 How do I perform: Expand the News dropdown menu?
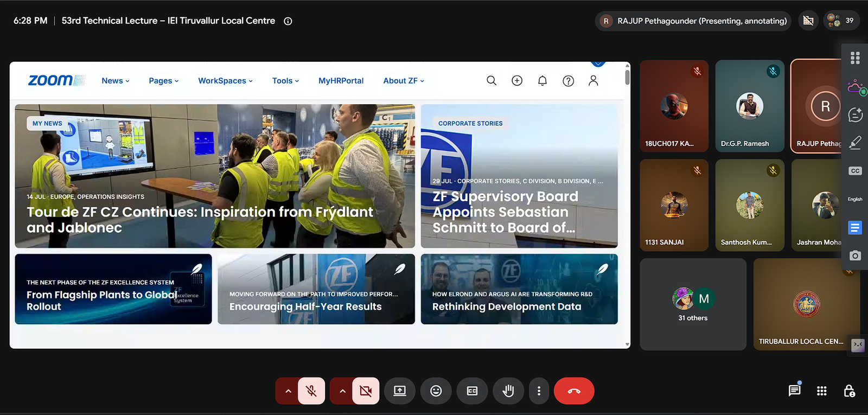116,81
